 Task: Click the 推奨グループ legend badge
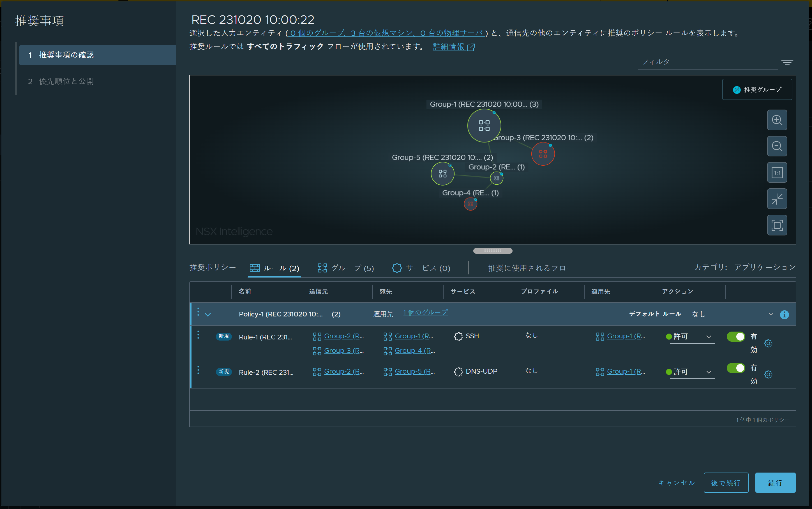tap(757, 89)
